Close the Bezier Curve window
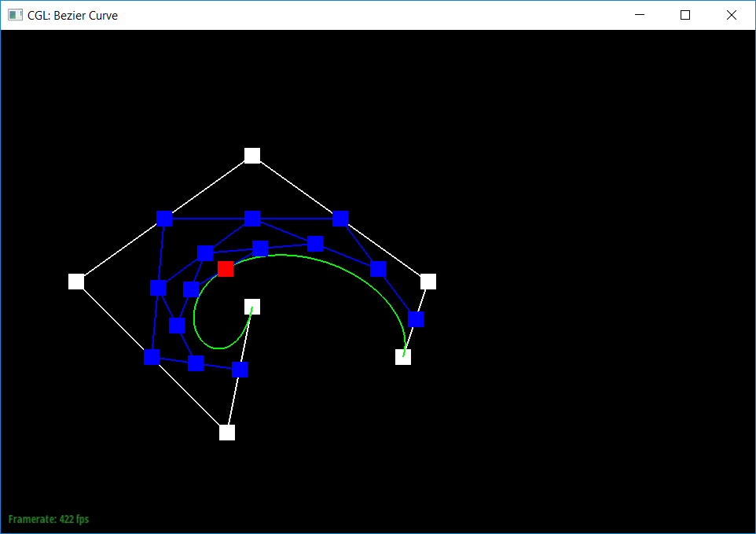Screen dimensions: 756x534 (x=732, y=15)
